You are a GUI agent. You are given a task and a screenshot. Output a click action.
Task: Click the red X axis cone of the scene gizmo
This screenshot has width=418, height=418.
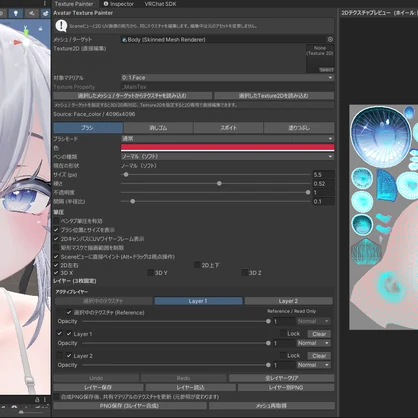(x=17, y=42)
